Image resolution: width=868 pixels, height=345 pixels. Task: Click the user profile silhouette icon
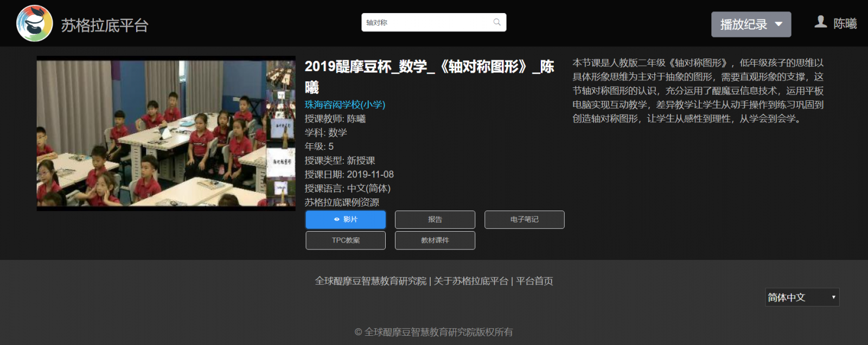click(821, 22)
